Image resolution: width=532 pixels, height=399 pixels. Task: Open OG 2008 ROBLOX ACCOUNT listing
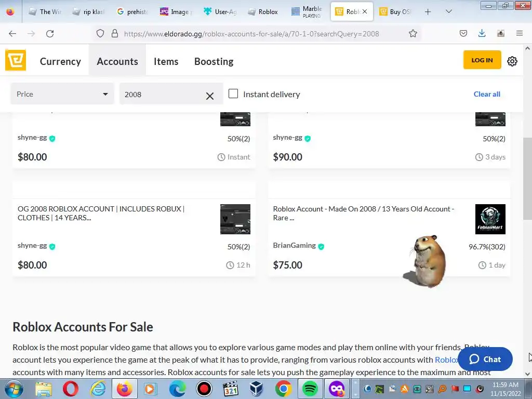(x=101, y=213)
